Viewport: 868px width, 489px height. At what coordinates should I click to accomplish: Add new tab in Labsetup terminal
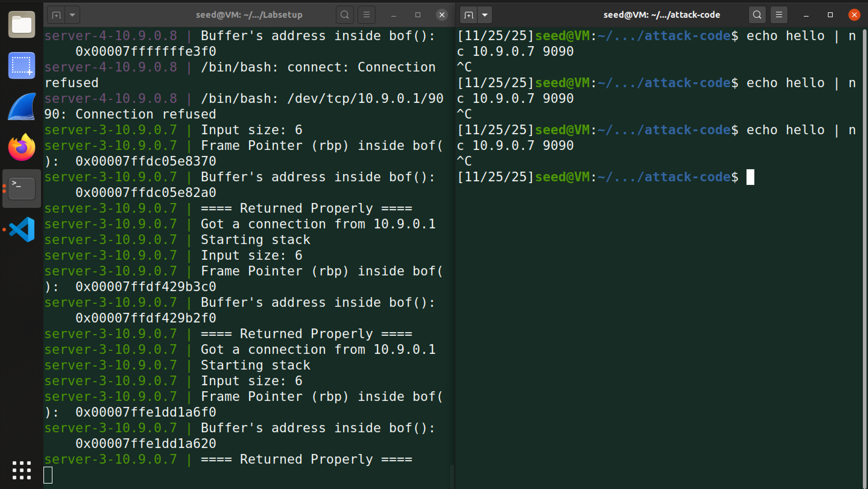[56, 15]
